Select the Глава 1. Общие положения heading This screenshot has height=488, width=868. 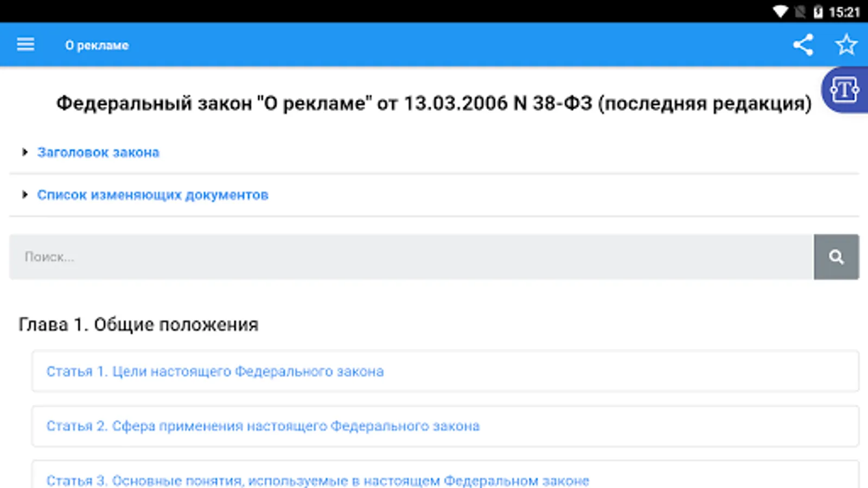[x=138, y=324]
